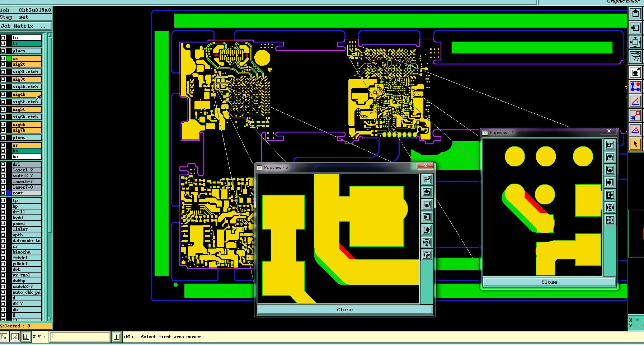Select the red-and-blue triangle tool
The image size is (644, 345).
pos(635,130)
